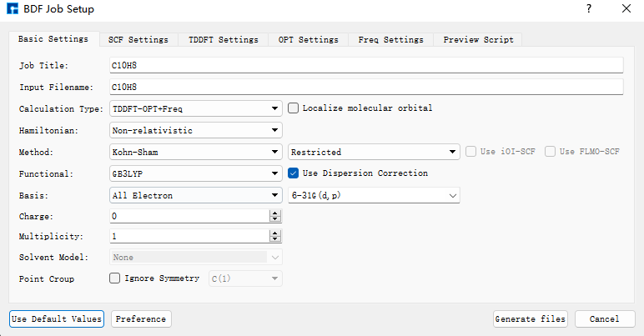Click the help question mark icon
The height and width of the screenshot is (336, 644).
(x=589, y=8)
